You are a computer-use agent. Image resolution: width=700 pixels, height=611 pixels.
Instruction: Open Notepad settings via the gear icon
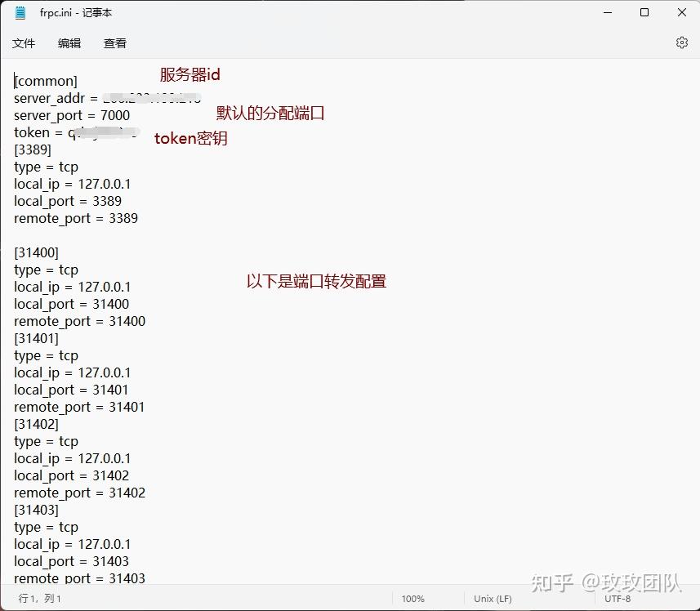[682, 42]
